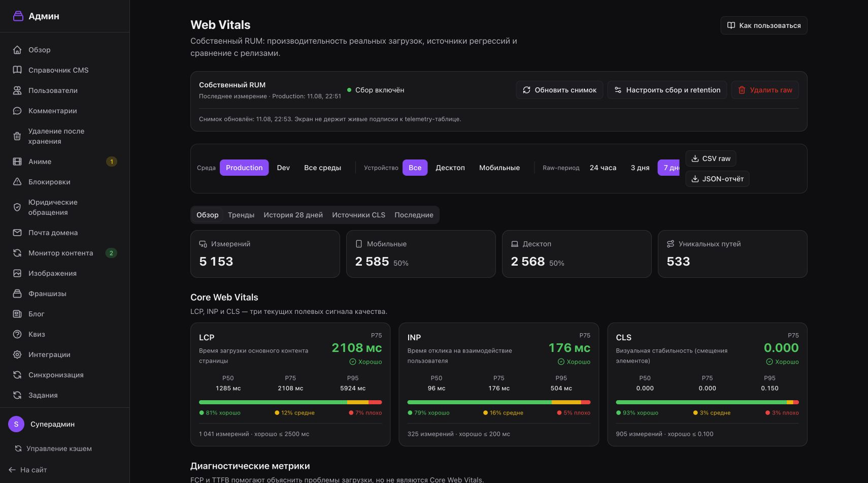
Task: Click the На сайт back link
Action: pyautogui.click(x=28, y=470)
